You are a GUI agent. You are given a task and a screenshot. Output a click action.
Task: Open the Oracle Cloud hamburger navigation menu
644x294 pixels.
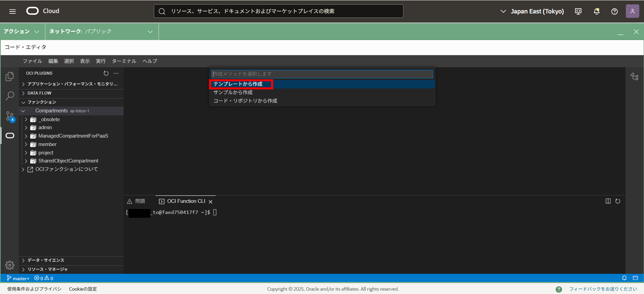click(12, 11)
